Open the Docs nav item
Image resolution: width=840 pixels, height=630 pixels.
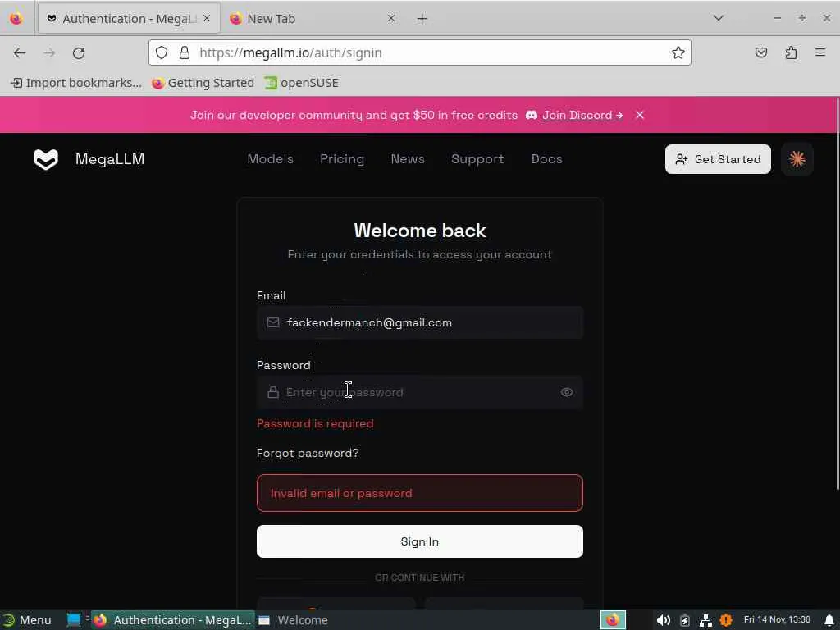click(x=546, y=159)
